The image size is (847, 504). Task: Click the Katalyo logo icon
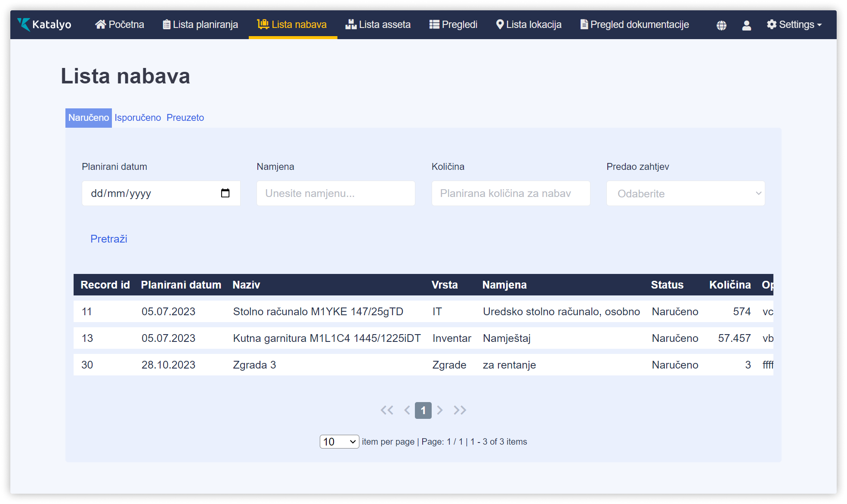pyautogui.click(x=24, y=25)
